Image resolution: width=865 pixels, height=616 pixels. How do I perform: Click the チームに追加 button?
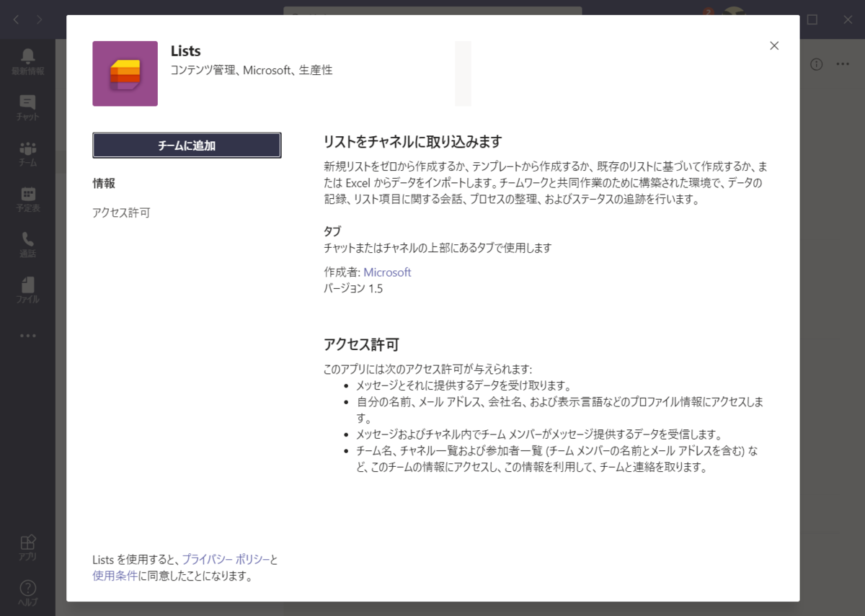[187, 146]
